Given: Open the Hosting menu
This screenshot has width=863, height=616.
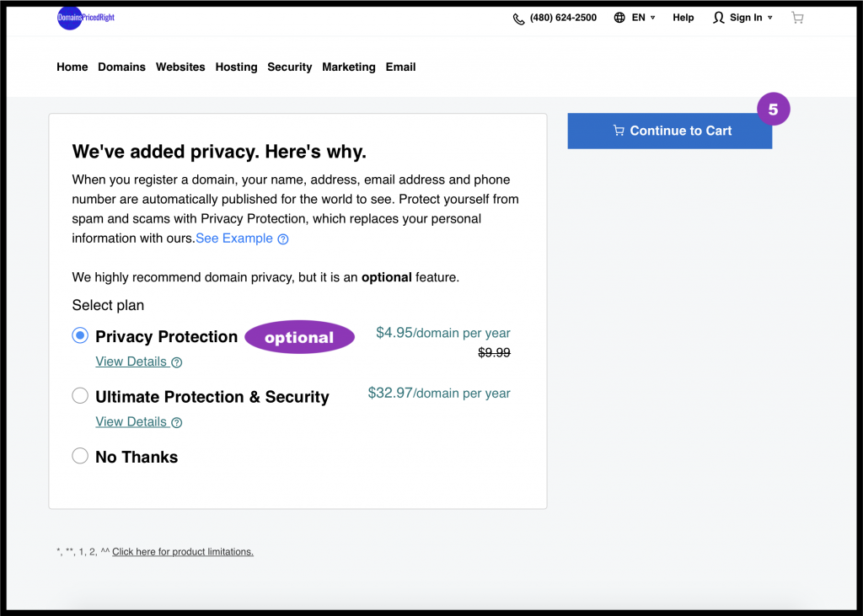Looking at the screenshot, I should tap(236, 67).
